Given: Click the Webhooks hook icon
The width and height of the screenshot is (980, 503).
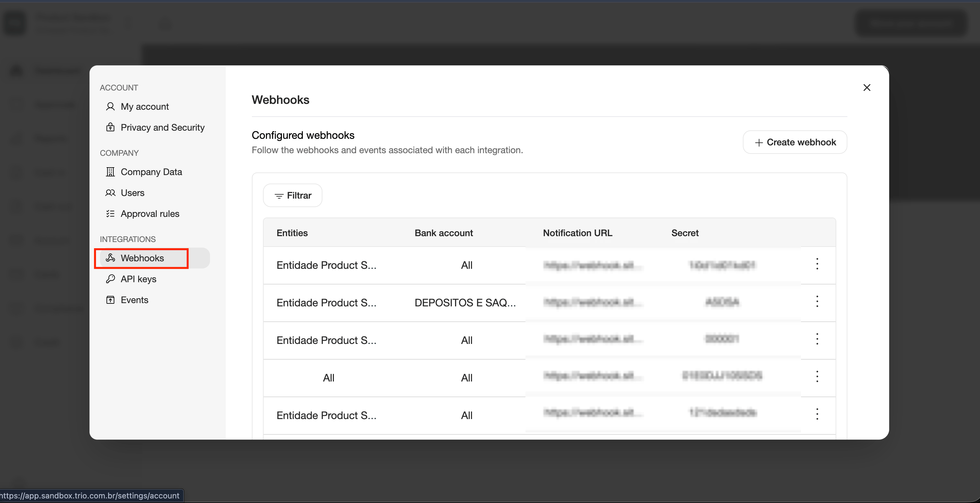Looking at the screenshot, I should [x=110, y=258].
